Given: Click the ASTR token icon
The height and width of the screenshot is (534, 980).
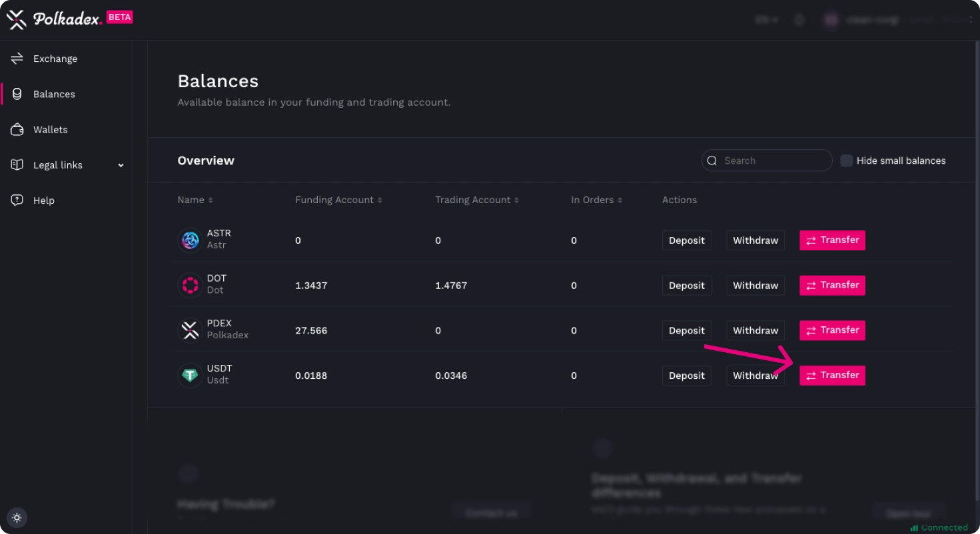Looking at the screenshot, I should [x=191, y=240].
